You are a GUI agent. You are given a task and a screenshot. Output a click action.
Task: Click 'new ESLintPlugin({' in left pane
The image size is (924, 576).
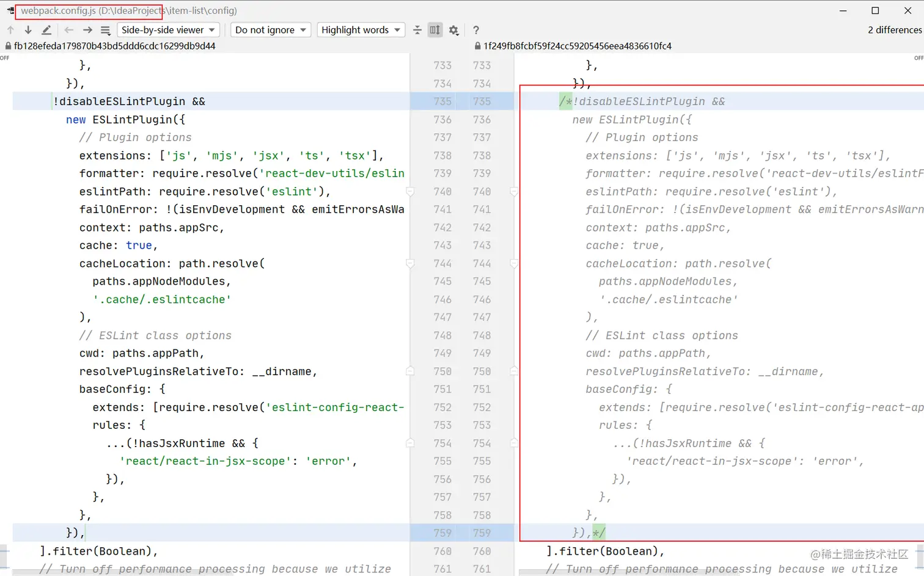pyautogui.click(x=125, y=120)
